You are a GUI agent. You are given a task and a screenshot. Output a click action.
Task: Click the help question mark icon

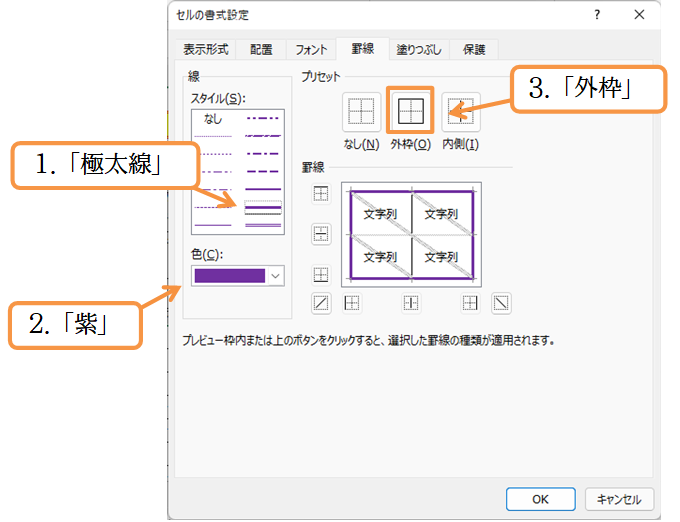click(x=597, y=14)
